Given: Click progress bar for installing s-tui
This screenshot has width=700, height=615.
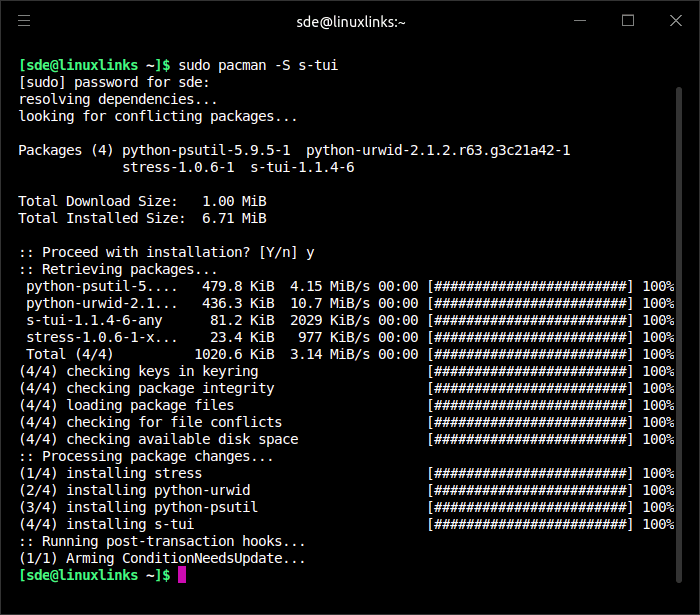Looking at the screenshot, I should tap(530, 524).
